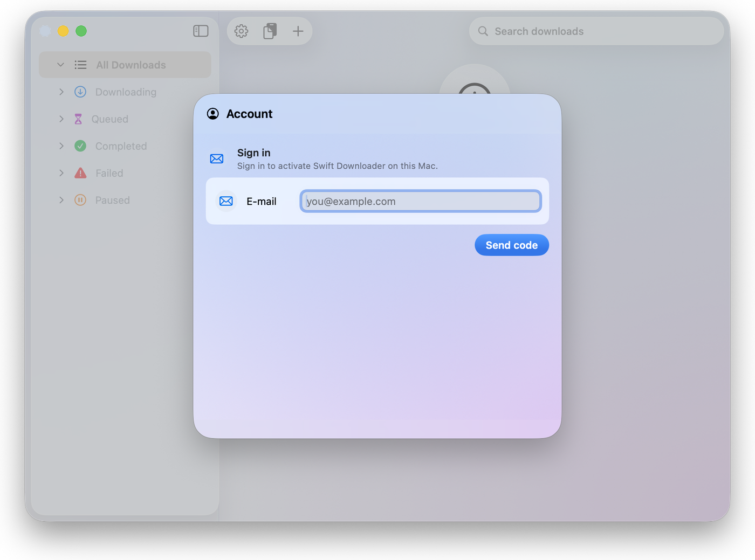Select All Downloads in the sidebar
The width and height of the screenshot is (755, 560).
[x=125, y=65]
